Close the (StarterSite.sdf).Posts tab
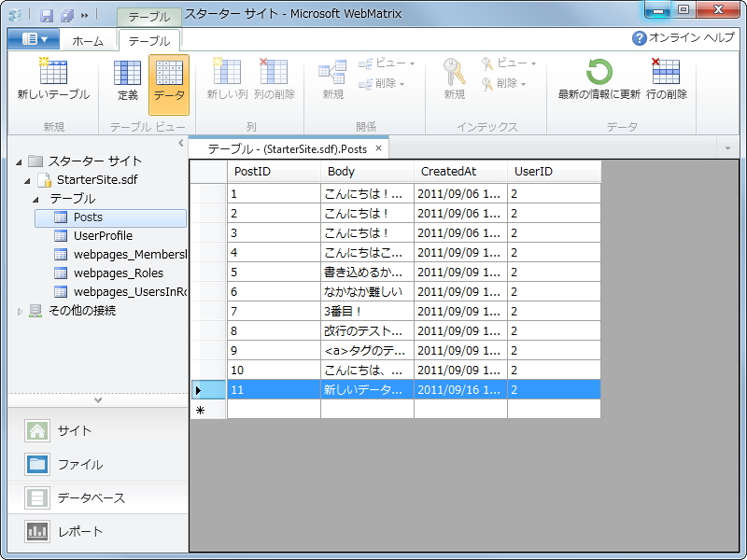The image size is (747, 560). coord(378,148)
